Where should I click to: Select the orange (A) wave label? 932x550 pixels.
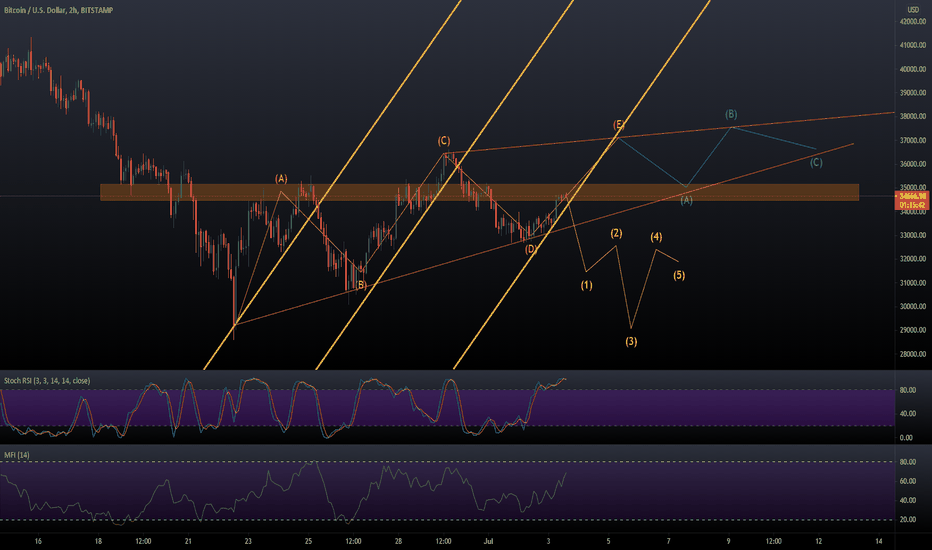[x=281, y=178]
